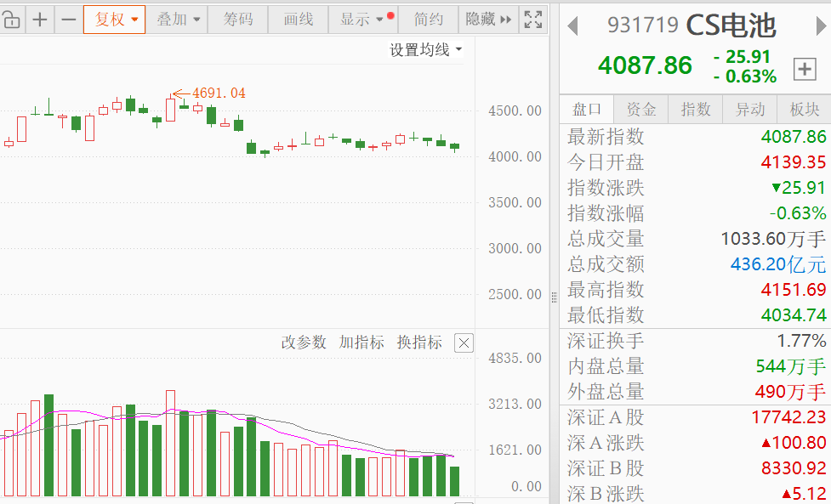The image size is (831, 504).
Task: Click the 4691.04 high price label
Action: 219,93
